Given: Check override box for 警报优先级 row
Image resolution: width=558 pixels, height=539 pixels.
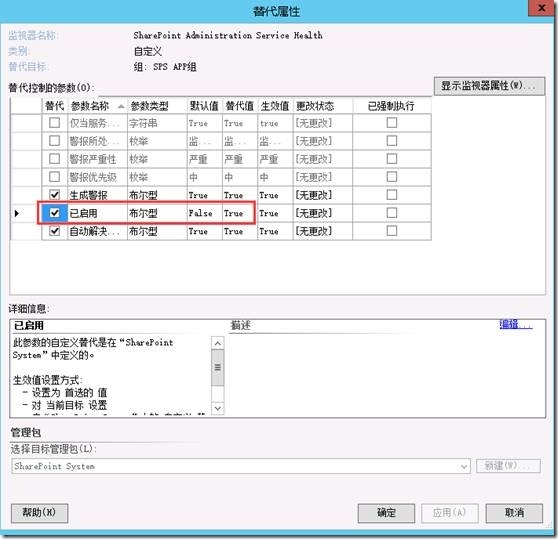Looking at the screenshot, I should pos(54,176).
